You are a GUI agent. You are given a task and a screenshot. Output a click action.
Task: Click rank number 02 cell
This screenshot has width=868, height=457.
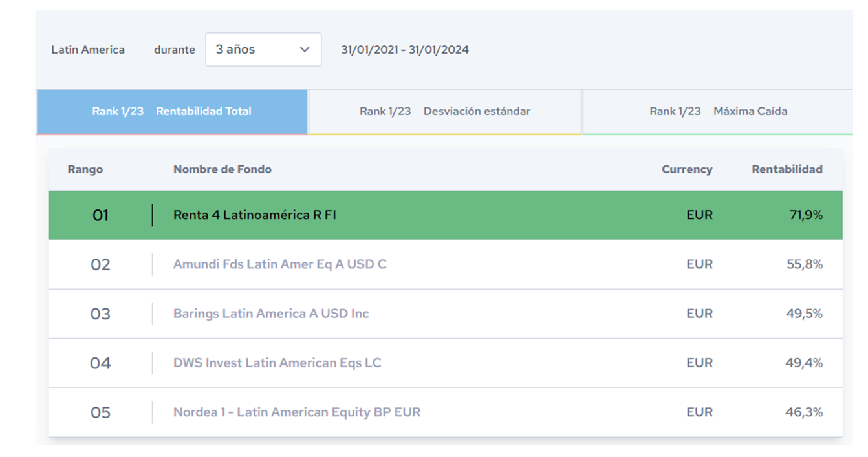(x=100, y=264)
